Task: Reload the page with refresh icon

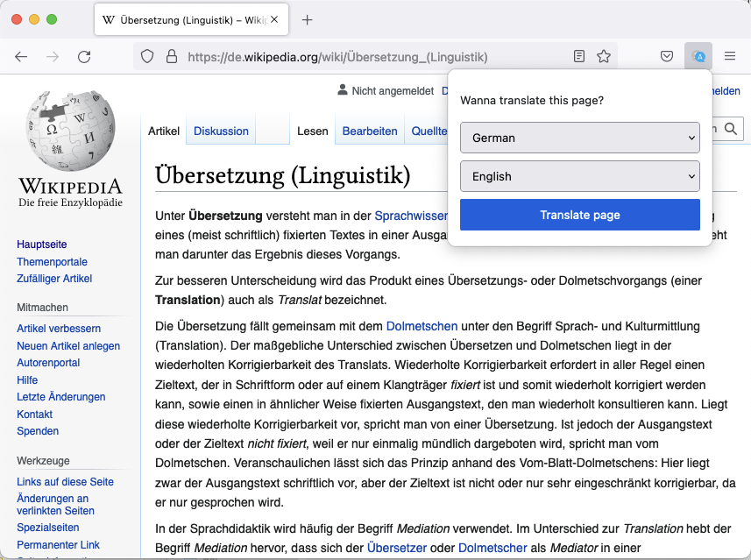Action: click(x=84, y=57)
